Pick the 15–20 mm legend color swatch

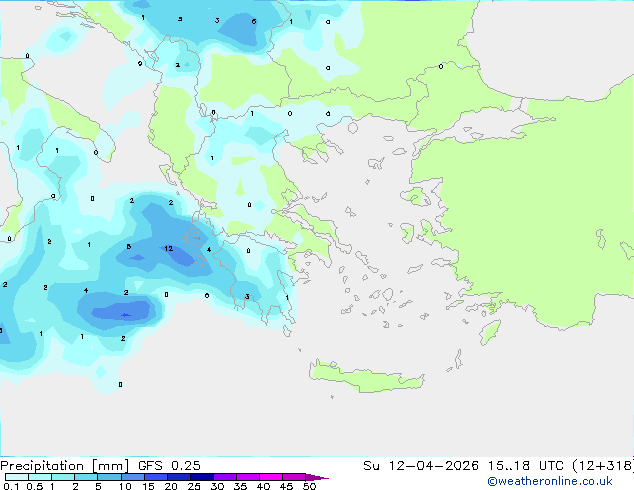click(156, 477)
